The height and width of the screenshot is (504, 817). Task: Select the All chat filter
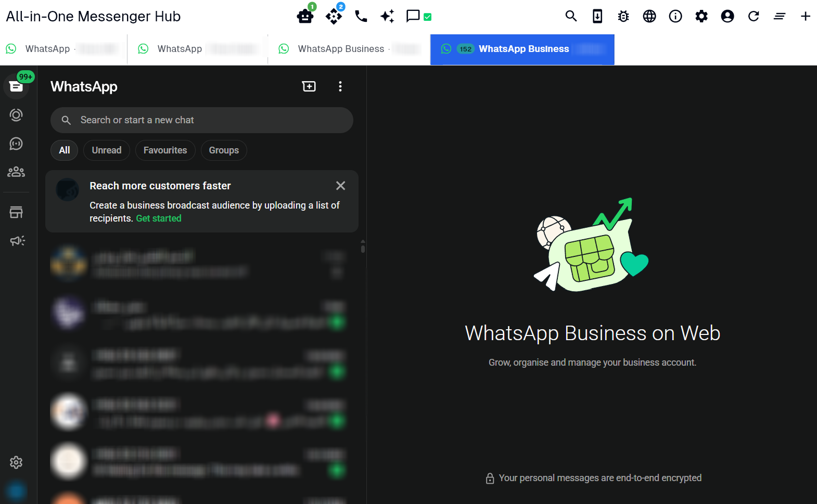(65, 150)
